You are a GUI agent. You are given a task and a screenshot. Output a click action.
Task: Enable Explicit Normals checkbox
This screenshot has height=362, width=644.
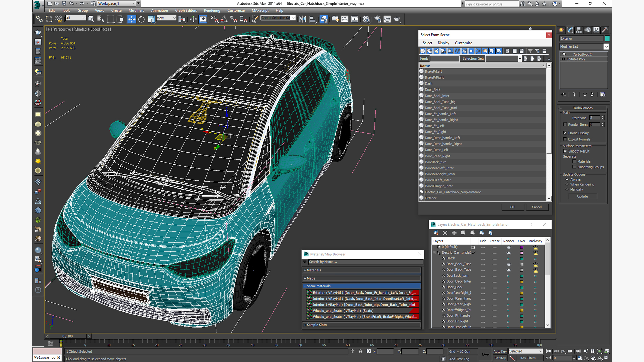[565, 139]
